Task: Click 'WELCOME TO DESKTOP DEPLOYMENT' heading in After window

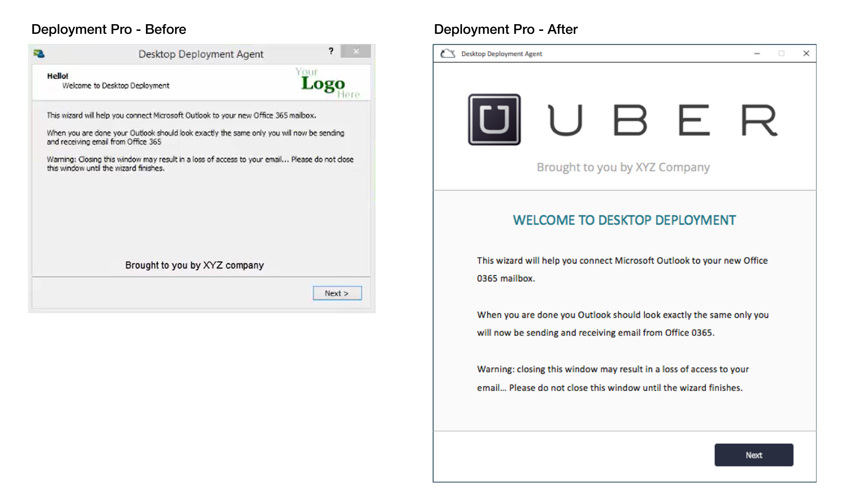Action: point(624,220)
